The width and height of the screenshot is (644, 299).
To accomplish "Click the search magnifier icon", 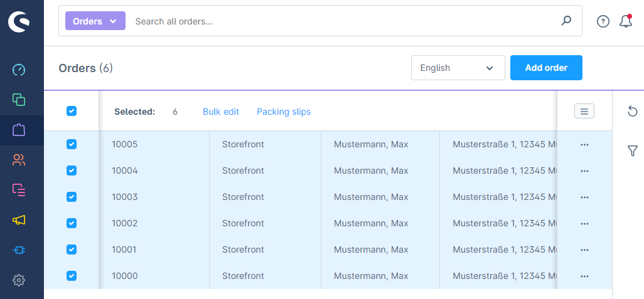I will [566, 21].
